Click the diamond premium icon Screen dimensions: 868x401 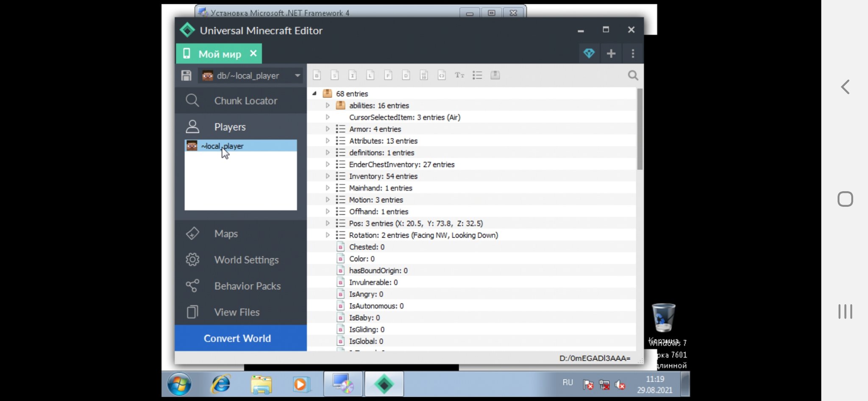[589, 53]
